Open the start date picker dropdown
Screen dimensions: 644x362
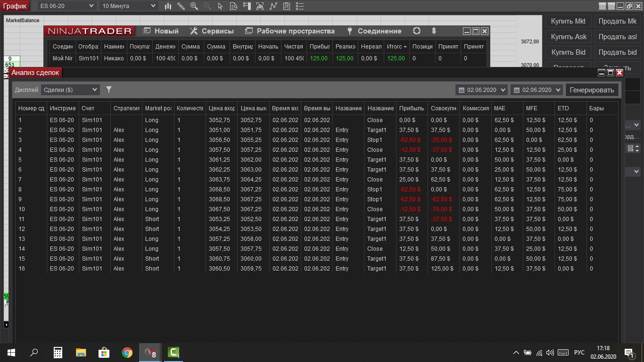click(481, 90)
